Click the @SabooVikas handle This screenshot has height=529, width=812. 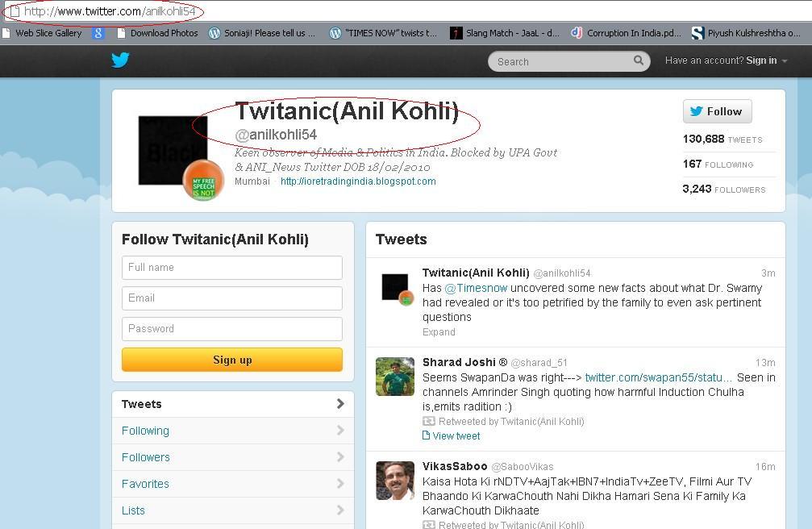click(522, 467)
